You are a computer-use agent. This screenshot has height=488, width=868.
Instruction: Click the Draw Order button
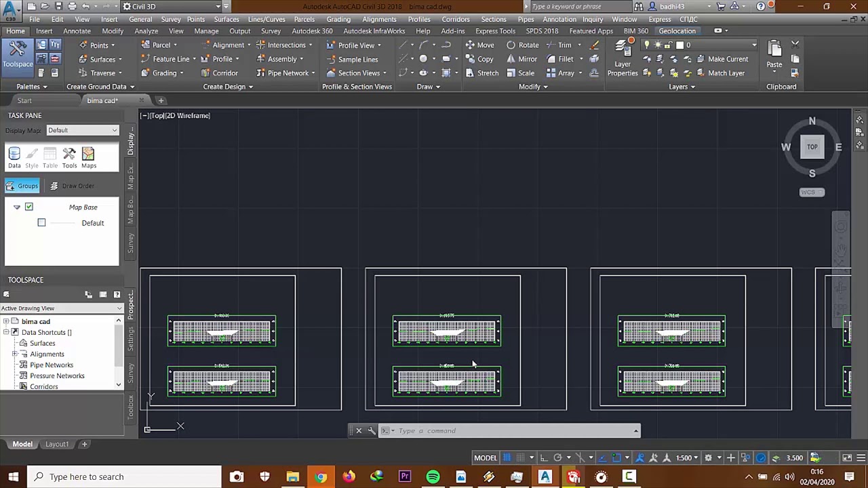72,186
